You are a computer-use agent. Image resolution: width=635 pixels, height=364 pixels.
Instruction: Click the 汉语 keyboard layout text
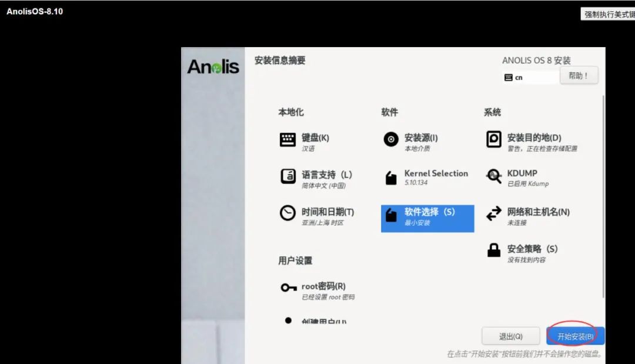click(308, 149)
